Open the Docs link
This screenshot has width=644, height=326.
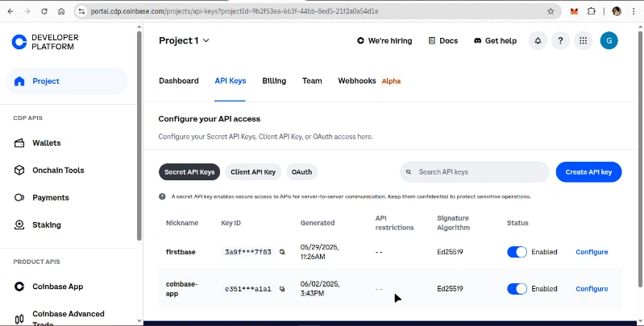coord(443,40)
